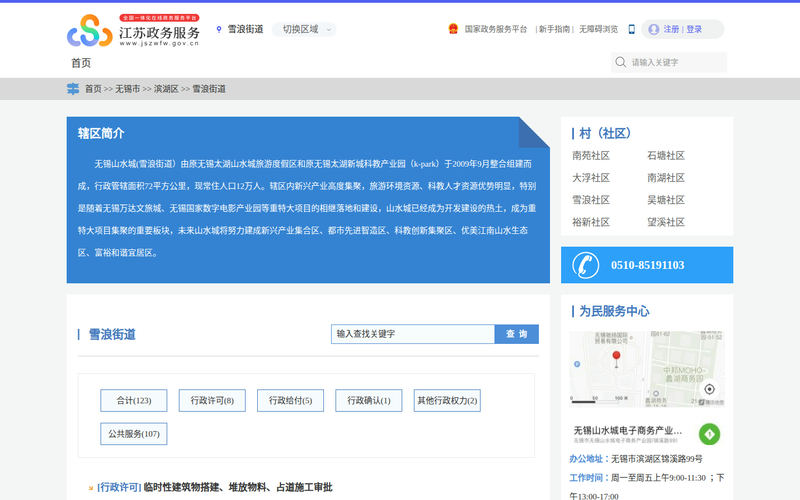Screen dimensions: 800x500
Task: Open the 新手指南 guide link
Action: pyautogui.click(x=555, y=29)
